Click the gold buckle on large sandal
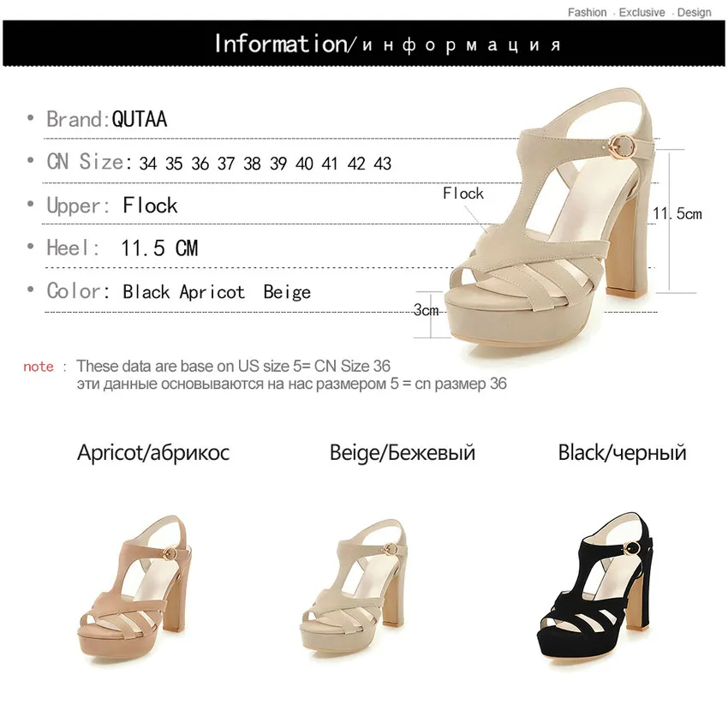 click(x=621, y=147)
